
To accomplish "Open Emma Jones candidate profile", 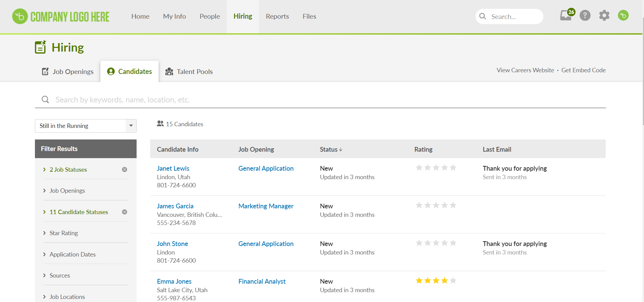I will point(174,282).
